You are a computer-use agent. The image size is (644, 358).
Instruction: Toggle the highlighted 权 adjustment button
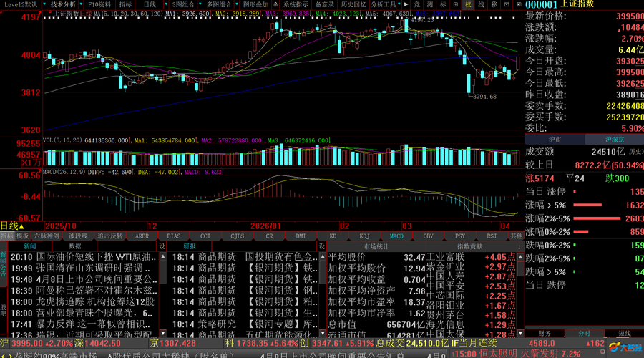[x=468, y=4]
